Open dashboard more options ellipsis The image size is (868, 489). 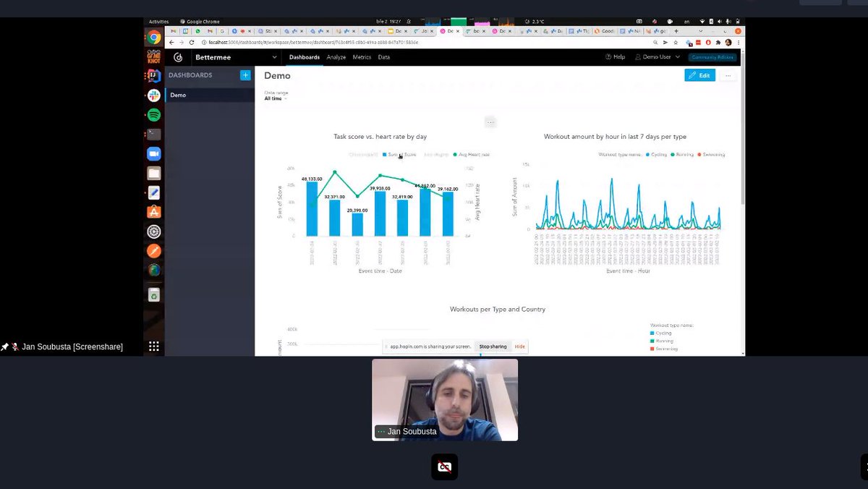tap(728, 75)
